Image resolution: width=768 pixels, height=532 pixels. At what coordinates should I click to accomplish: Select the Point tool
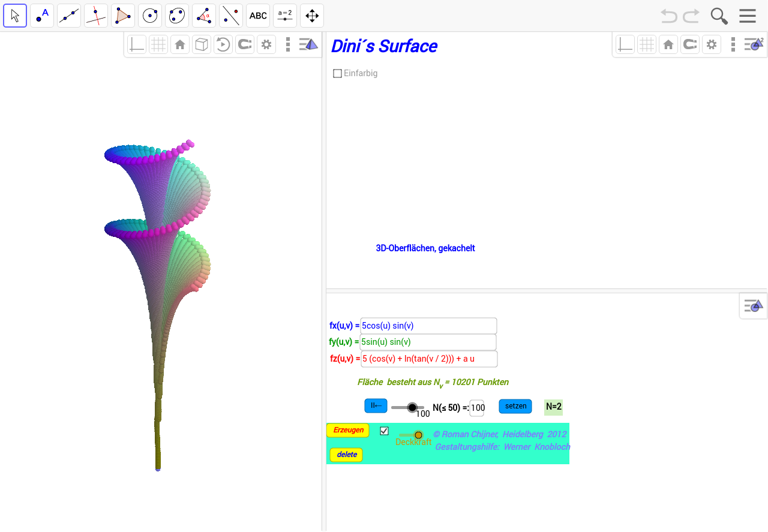point(41,15)
